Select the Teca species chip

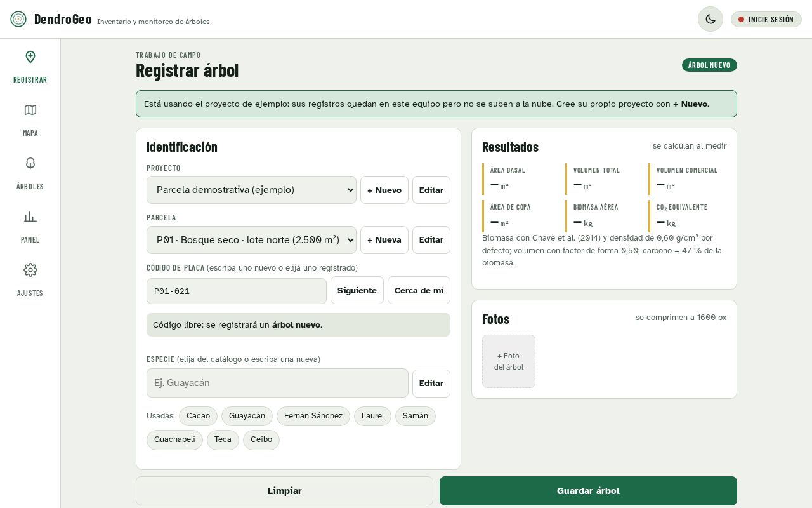tap(223, 439)
